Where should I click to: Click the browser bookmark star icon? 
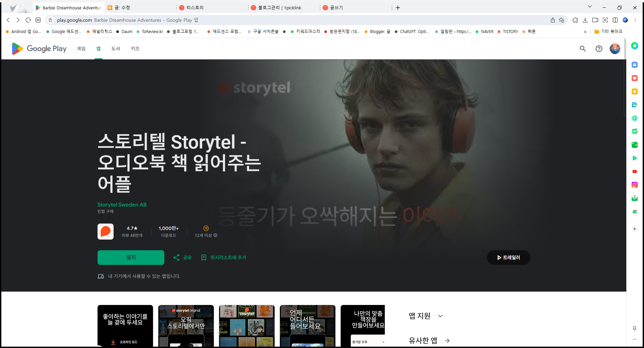[561, 20]
